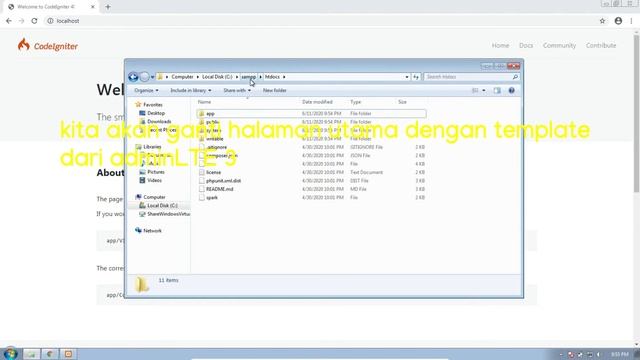Open Include in library menu
Viewport: 640px width, 360px height.
click(191, 90)
